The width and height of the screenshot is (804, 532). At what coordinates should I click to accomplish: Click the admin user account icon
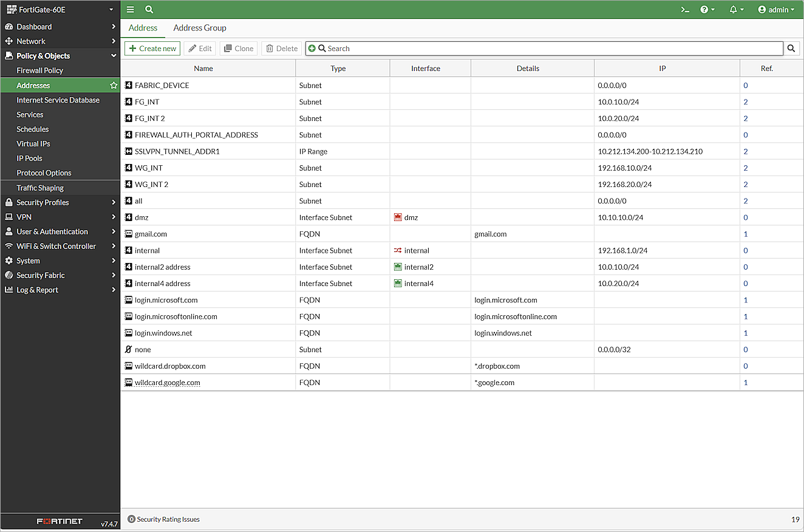pyautogui.click(x=762, y=9)
